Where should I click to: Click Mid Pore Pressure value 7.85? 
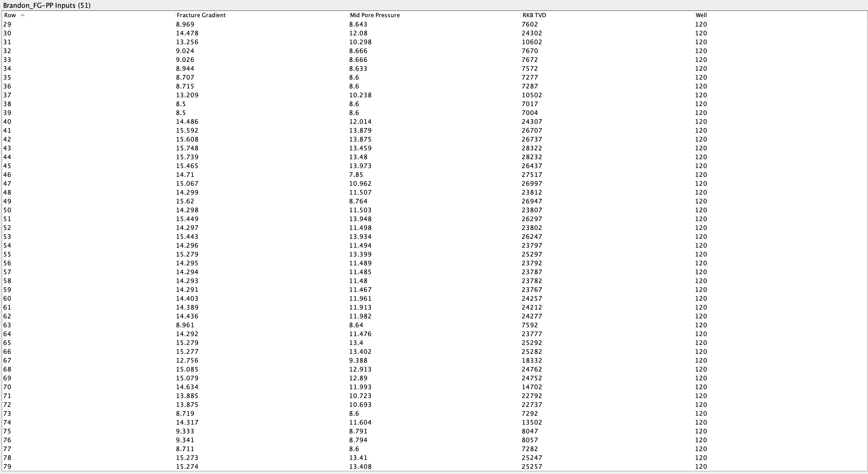click(x=356, y=175)
